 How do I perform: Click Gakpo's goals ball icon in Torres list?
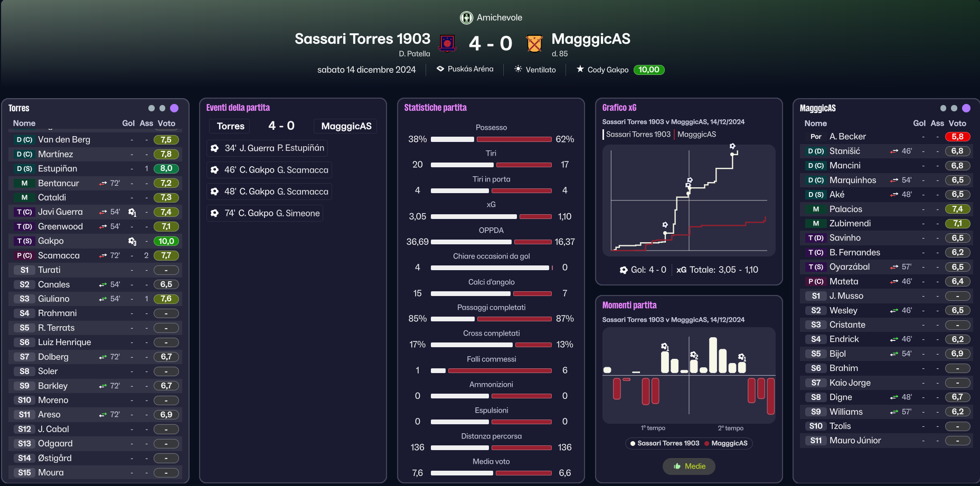coord(132,241)
